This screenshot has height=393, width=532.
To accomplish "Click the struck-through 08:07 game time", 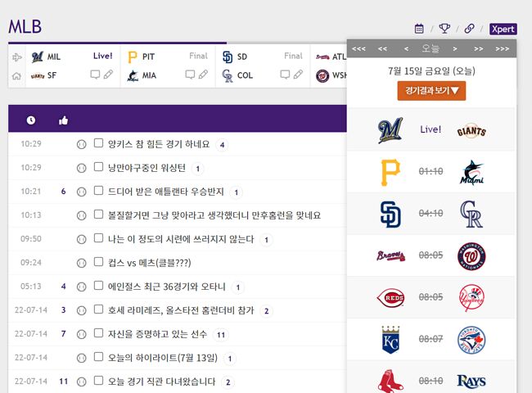I will [x=431, y=339].
